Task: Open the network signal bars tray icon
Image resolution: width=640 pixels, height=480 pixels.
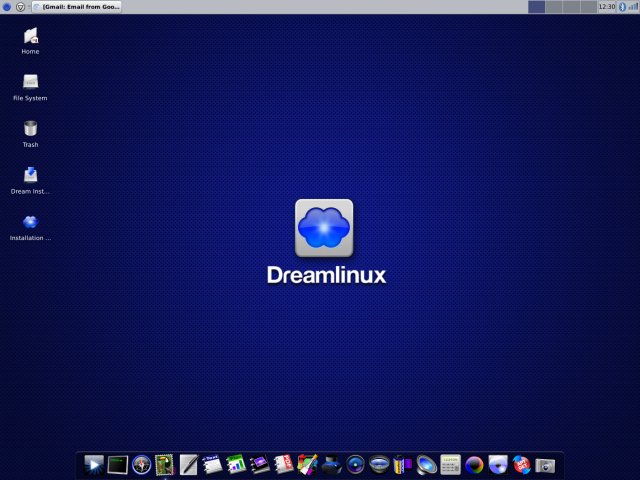Action: pos(633,7)
